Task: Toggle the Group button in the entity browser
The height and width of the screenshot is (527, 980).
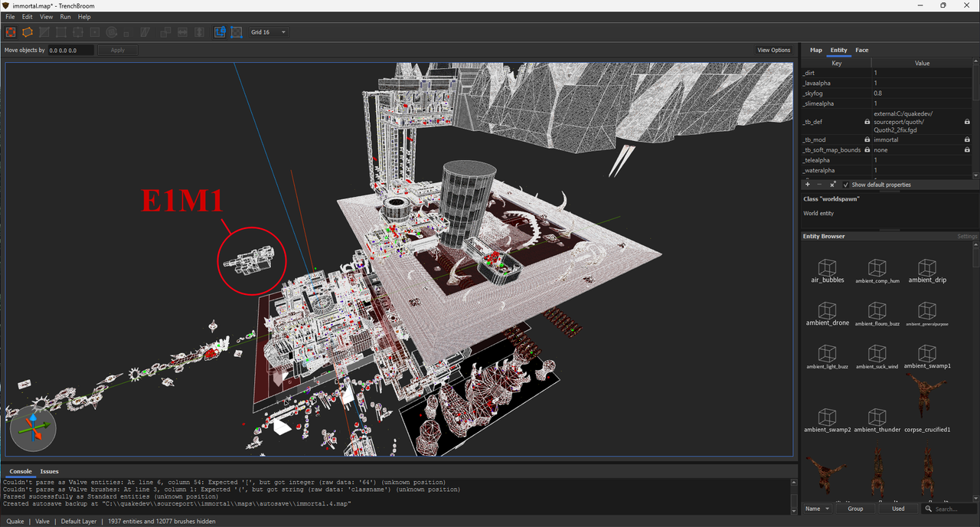Action: point(855,509)
